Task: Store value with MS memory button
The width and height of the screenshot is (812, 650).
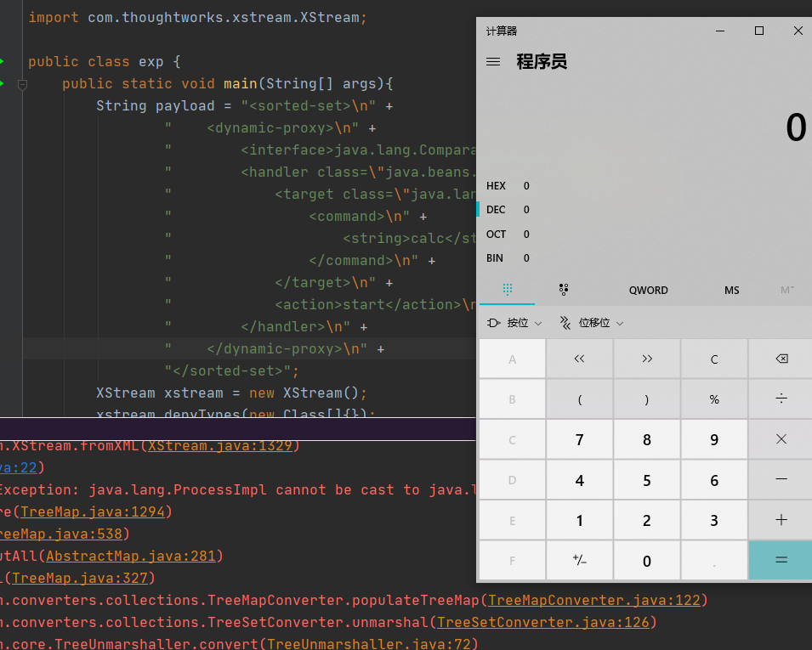Action: (731, 291)
